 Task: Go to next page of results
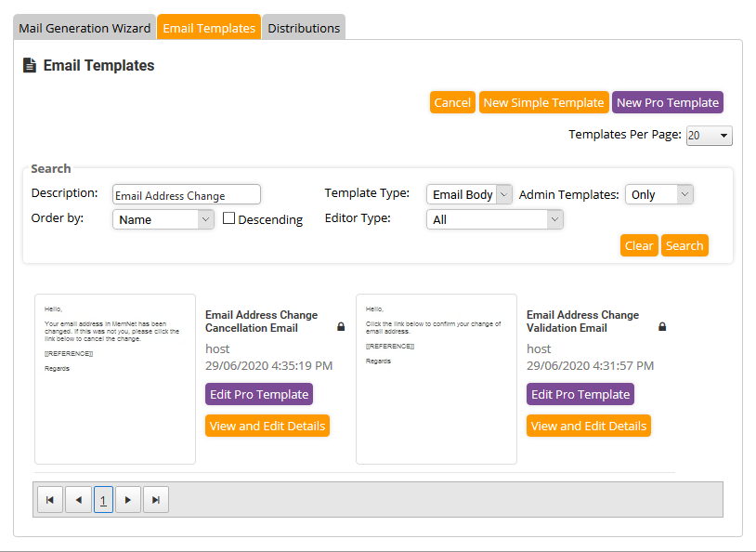pyautogui.click(x=129, y=500)
